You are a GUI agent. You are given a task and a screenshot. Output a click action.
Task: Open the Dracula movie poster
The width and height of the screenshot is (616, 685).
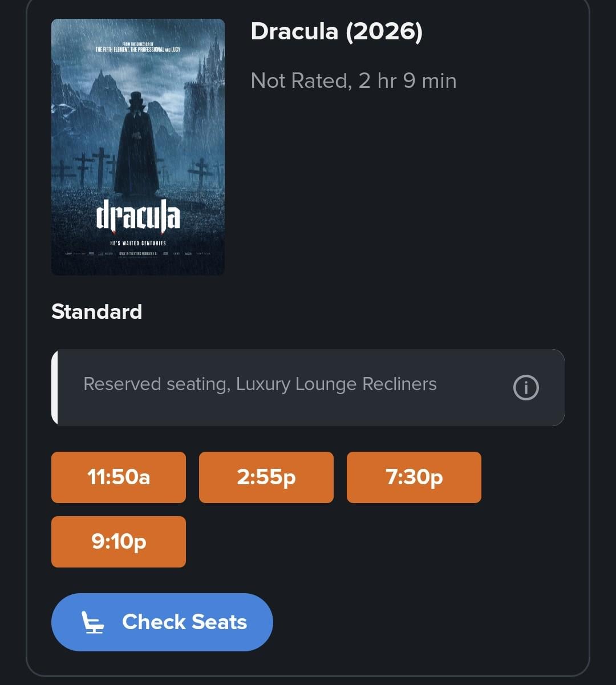(x=138, y=147)
